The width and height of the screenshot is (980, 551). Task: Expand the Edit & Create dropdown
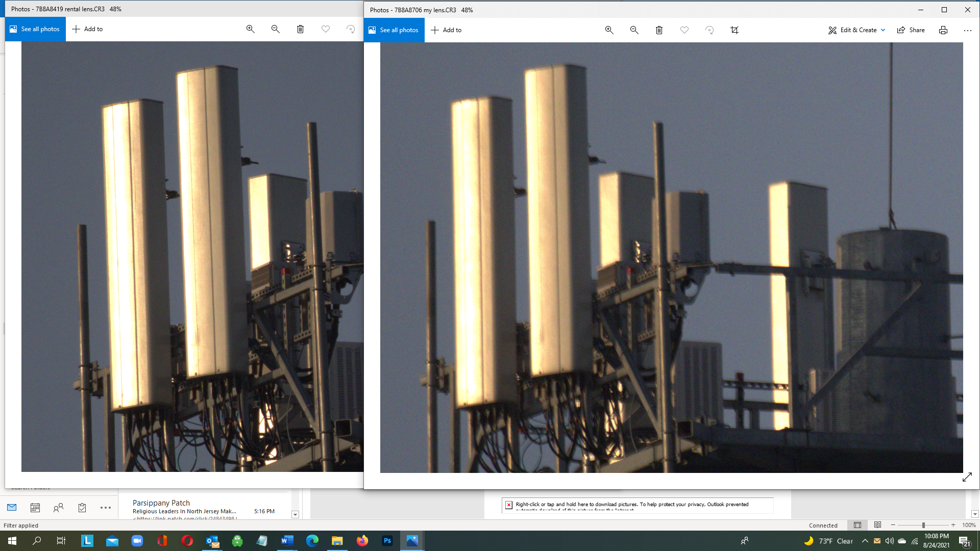coord(856,30)
